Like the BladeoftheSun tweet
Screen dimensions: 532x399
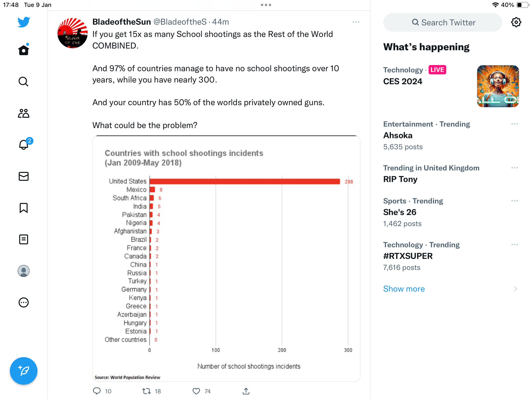[x=196, y=391]
